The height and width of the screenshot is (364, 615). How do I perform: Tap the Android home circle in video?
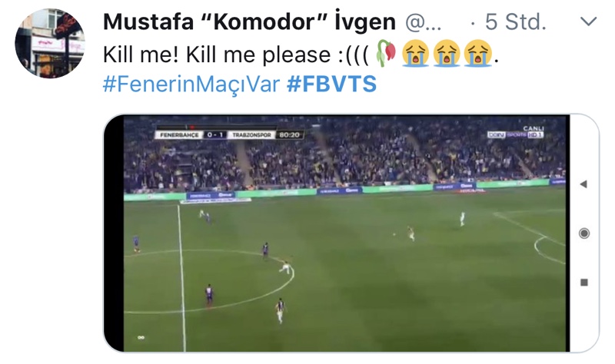click(x=584, y=233)
